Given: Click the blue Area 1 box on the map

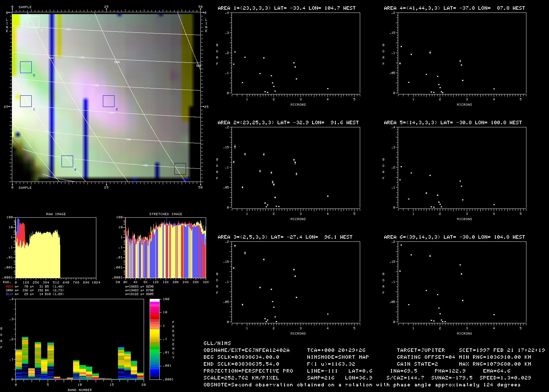Looking at the screenshot, I should pos(26,101).
